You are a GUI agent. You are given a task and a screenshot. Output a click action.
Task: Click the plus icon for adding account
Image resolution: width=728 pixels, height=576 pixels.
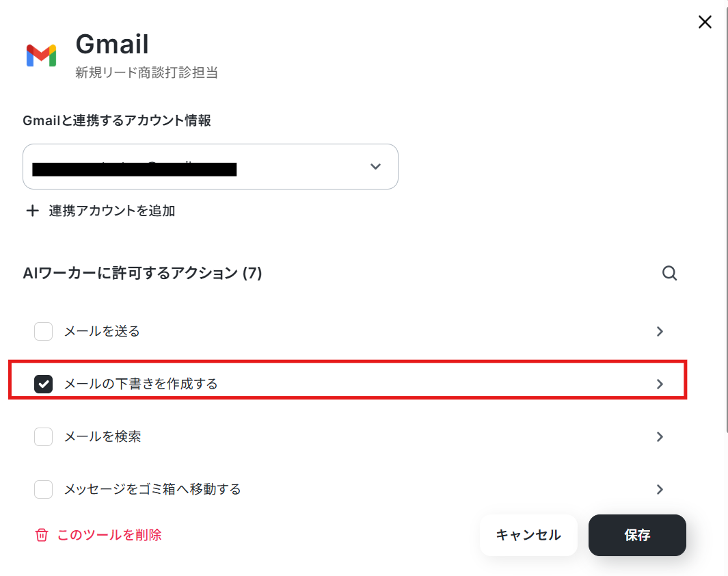(x=33, y=211)
